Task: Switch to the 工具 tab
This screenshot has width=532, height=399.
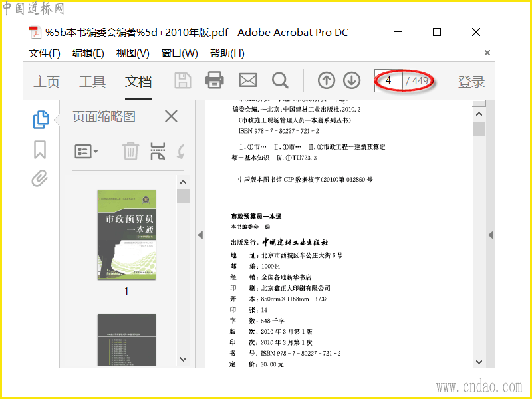Action: [92, 82]
